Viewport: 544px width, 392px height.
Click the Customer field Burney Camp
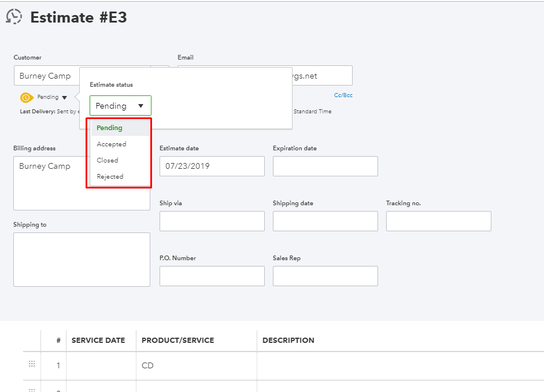[x=46, y=76]
